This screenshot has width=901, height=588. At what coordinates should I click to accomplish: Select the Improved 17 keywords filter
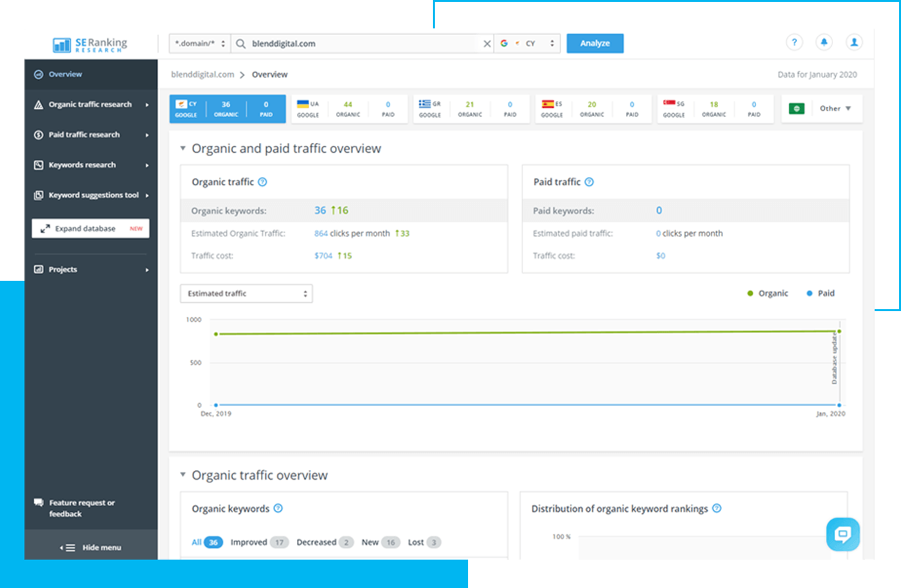[259, 542]
